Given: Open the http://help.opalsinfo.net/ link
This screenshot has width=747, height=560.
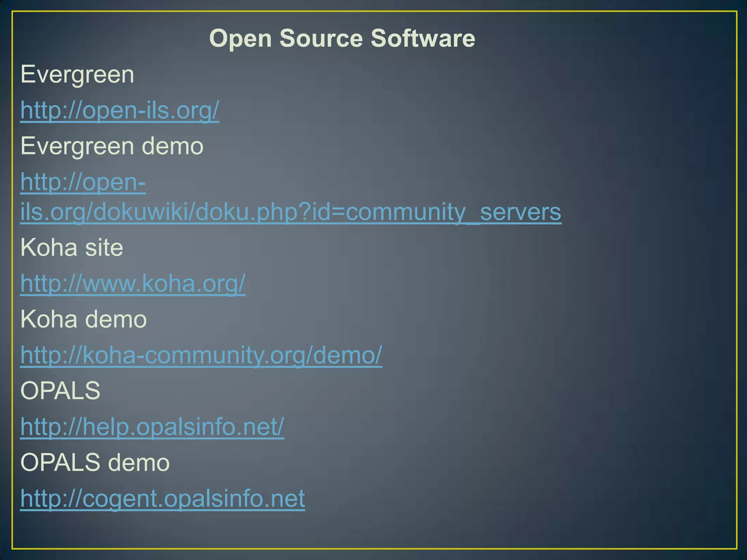Looking at the screenshot, I should tap(152, 427).
